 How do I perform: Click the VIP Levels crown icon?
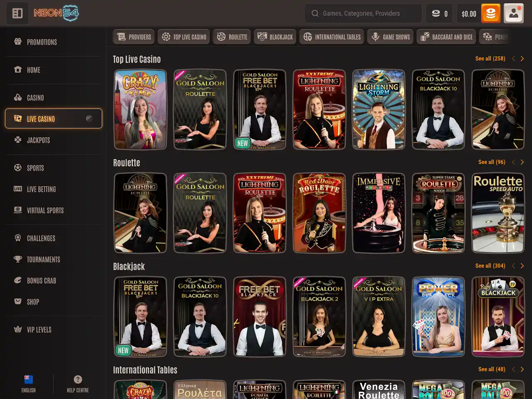(x=18, y=330)
